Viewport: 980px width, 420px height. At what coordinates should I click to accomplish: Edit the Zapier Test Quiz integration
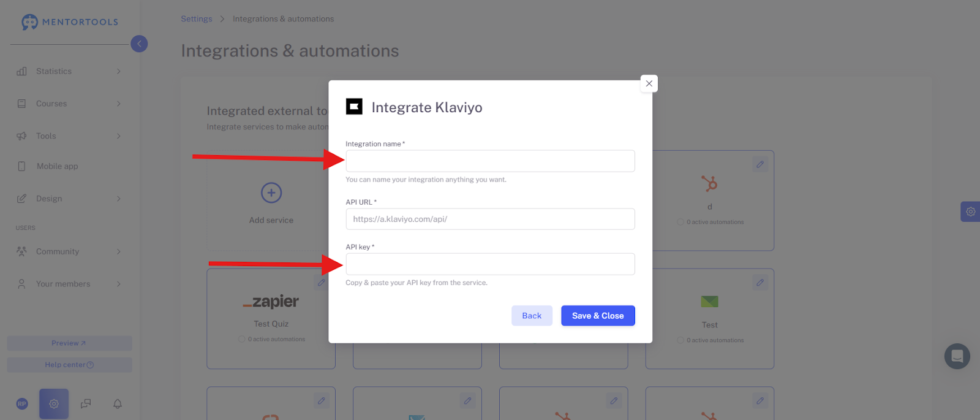pos(321,283)
